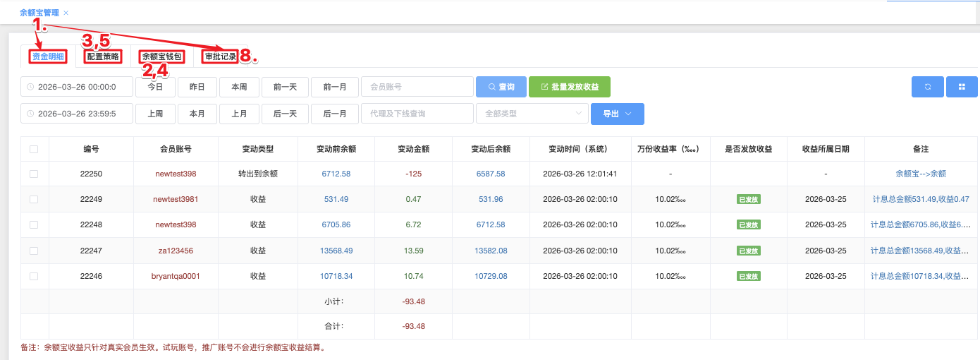The height and width of the screenshot is (360, 980).
Task: Click the 会员账号 input field
Action: (417, 87)
